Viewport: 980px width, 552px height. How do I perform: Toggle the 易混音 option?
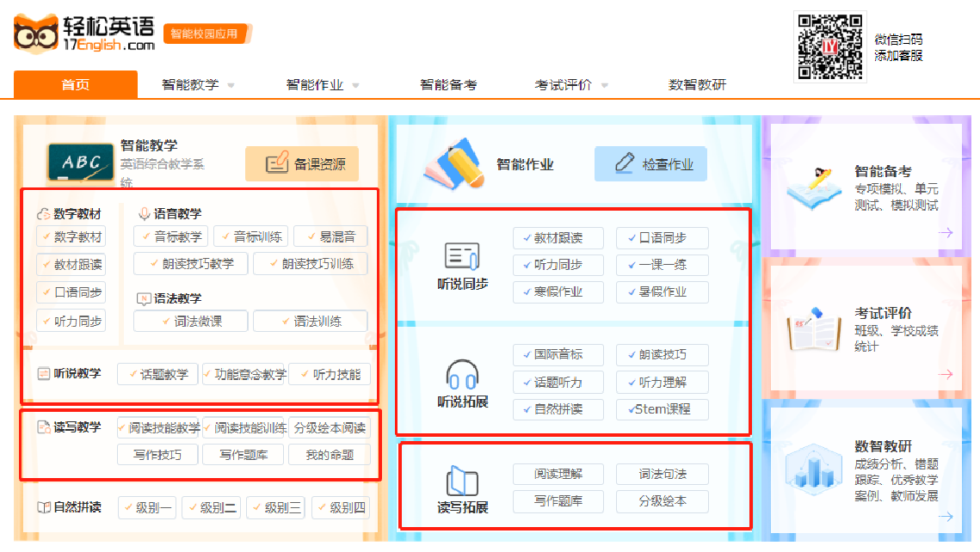330,236
